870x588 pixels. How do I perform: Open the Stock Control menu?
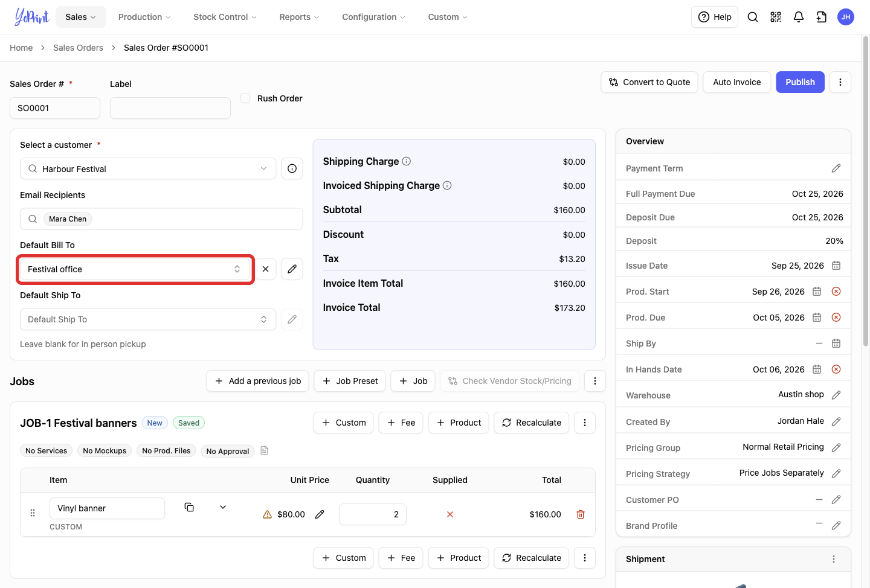pos(225,17)
